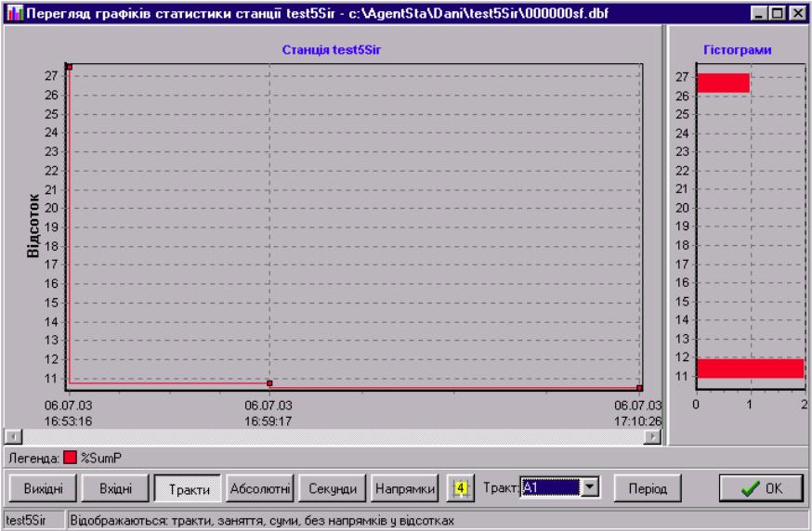Click the Відсоток axis label
This screenshot has height=531, width=812.
click(x=33, y=226)
